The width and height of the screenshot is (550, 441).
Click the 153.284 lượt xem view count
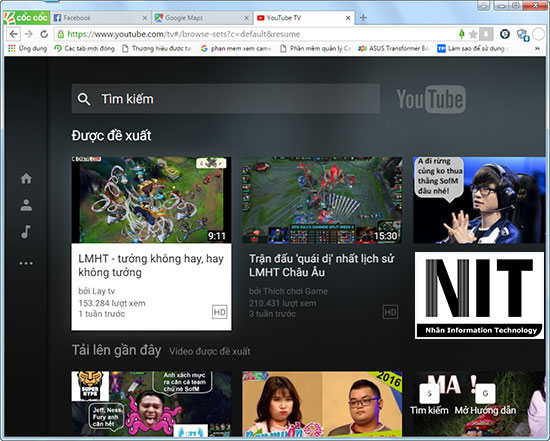[x=112, y=303]
